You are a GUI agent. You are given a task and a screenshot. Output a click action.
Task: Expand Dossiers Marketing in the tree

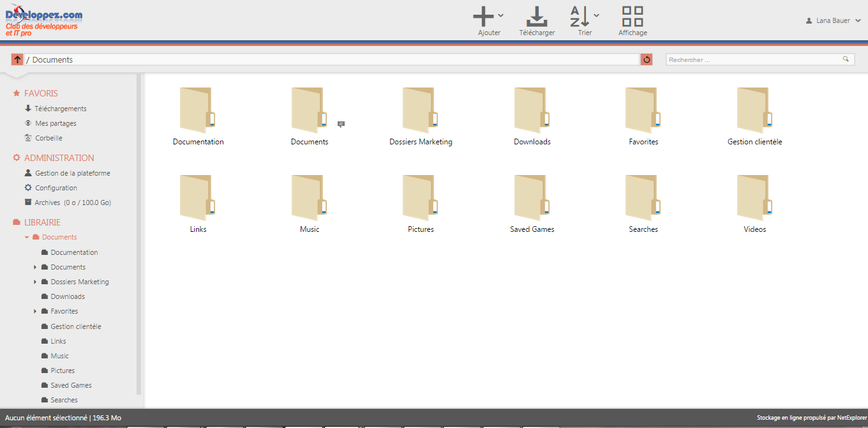coord(35,282)
